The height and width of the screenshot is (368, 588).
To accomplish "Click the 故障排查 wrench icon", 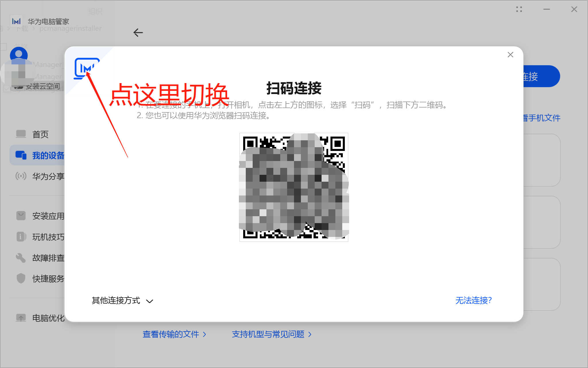I will click(21, 258).
